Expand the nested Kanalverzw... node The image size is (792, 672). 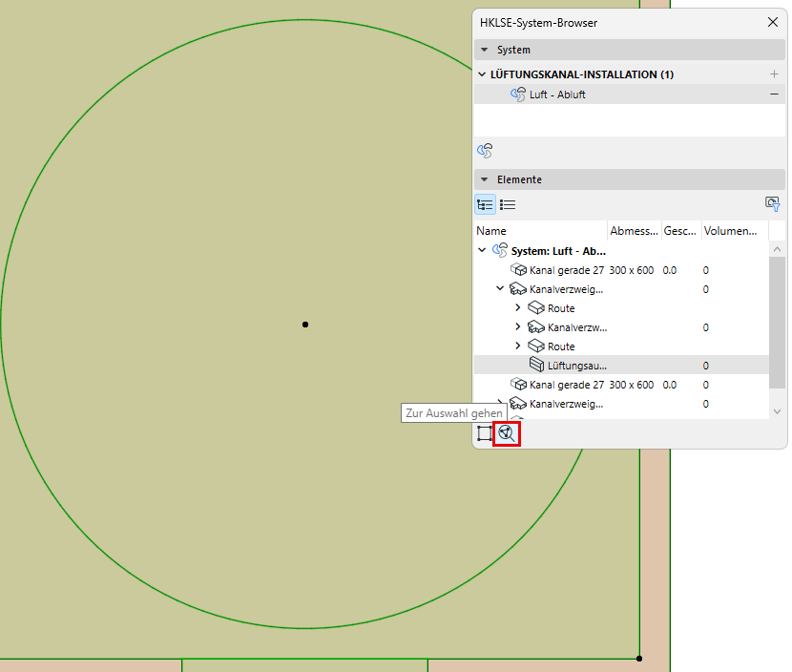[518, 326]
